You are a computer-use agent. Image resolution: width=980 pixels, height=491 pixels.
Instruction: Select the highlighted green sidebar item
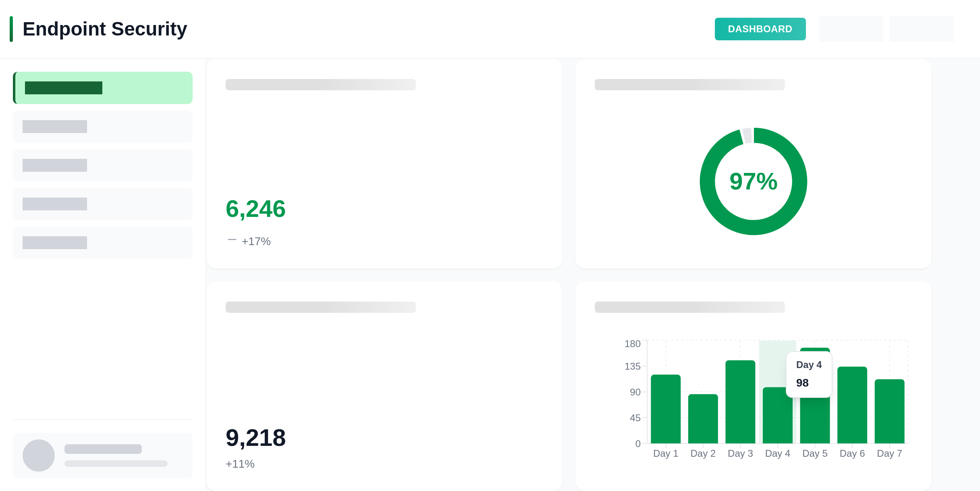click(103, 88)
